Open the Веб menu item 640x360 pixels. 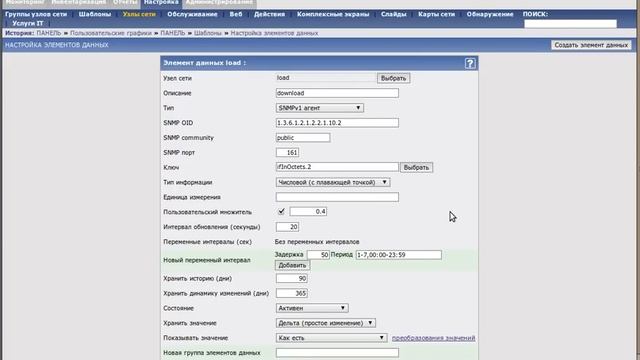tap(236, 14)
